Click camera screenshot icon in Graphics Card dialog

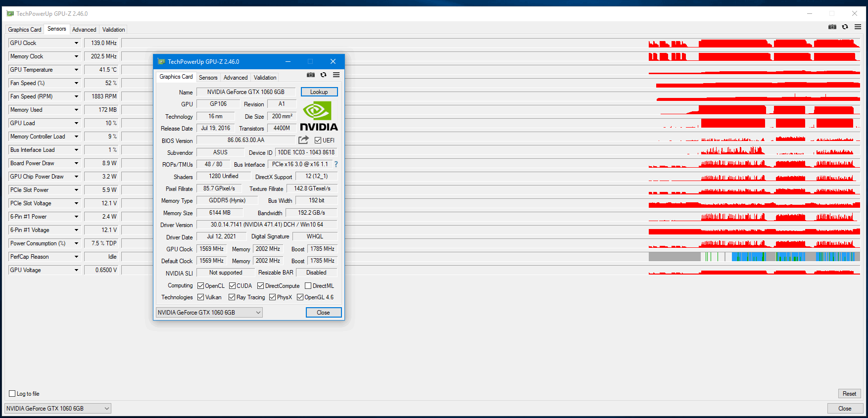[x=311, y=75]
